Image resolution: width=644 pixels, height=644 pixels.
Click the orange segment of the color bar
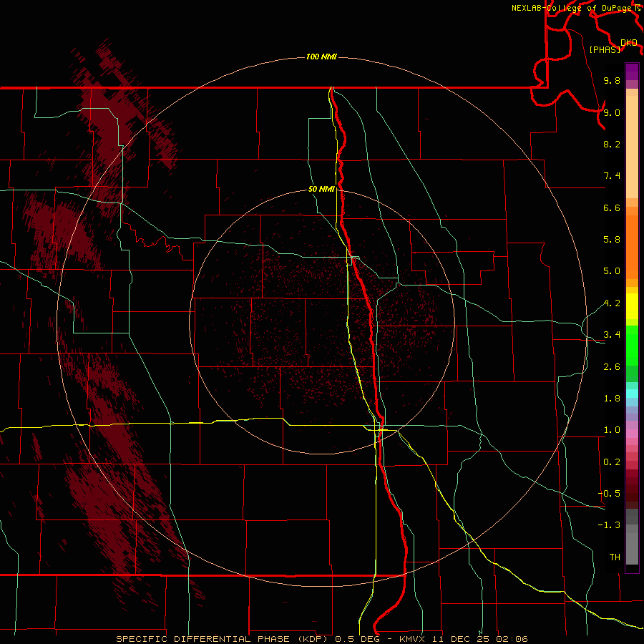click(x=632, y=246)
